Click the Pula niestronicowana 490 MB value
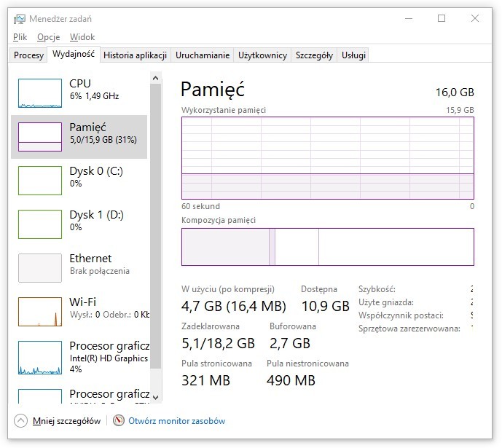The image size is (502, 448). (x=291, y=380)
